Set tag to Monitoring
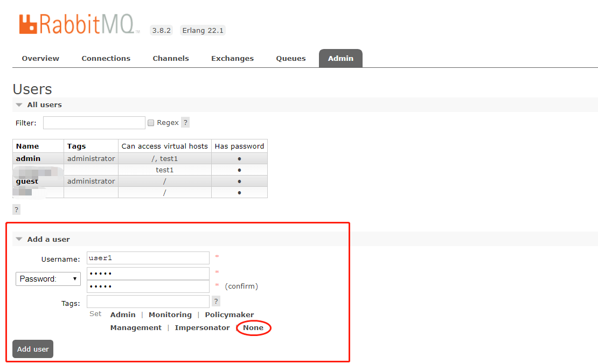 170,314
